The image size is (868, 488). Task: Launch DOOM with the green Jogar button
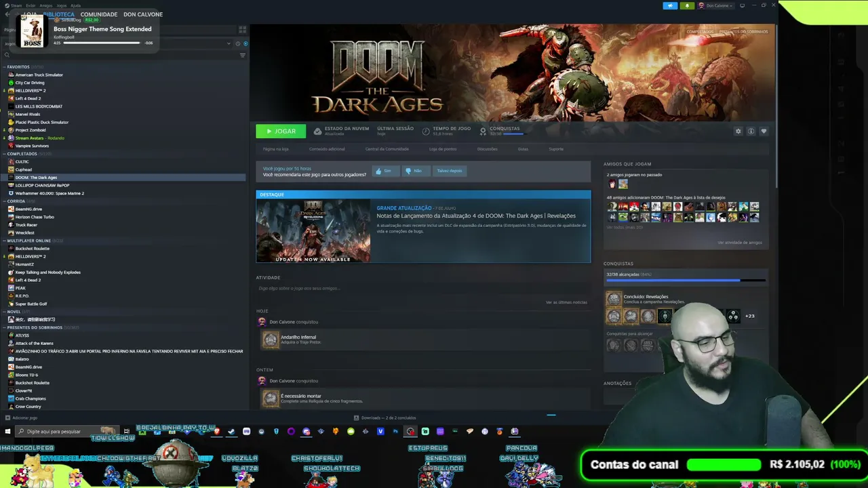click(x=281, y=131)
